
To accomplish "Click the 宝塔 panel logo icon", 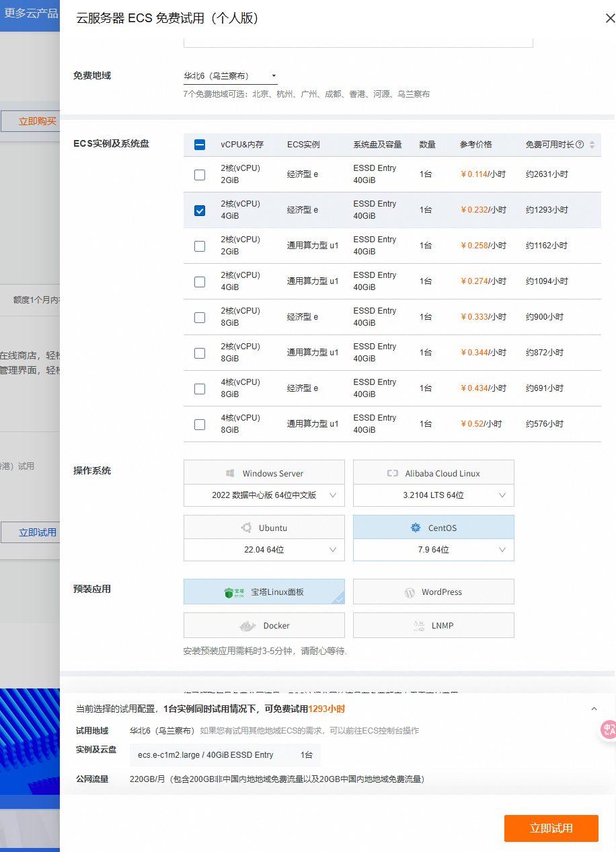I will tap(235, 592).
